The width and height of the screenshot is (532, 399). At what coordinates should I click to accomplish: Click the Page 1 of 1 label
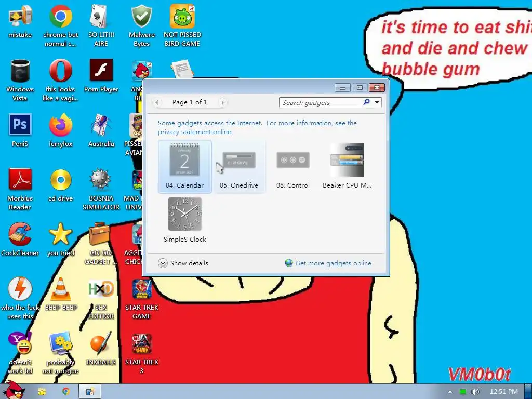click(x=190, y=102)
